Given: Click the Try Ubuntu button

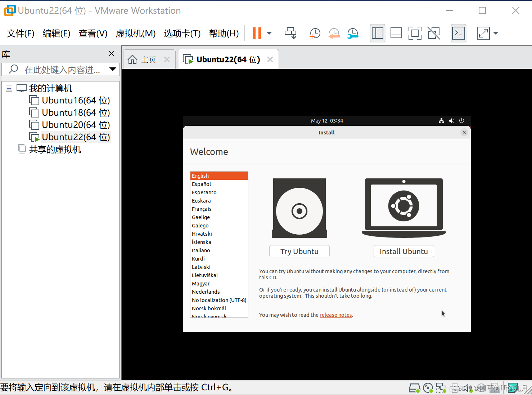Looking at the screenshot, I should (x=299, y=252).
